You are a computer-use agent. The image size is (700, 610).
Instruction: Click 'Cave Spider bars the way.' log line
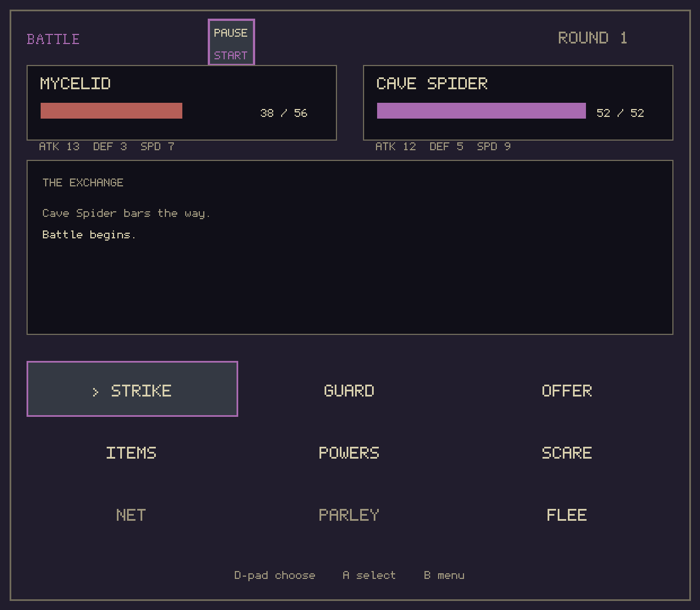tap(126, 213)
